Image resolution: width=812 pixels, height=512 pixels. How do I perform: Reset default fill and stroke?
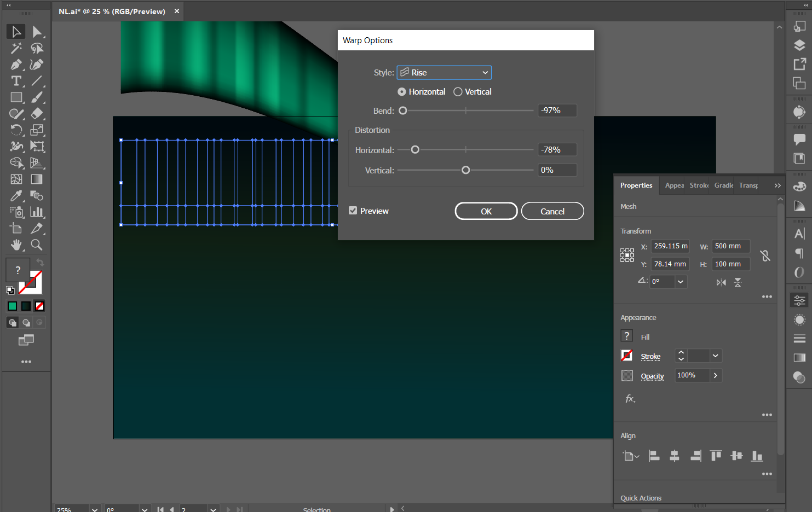coord(10,290)
